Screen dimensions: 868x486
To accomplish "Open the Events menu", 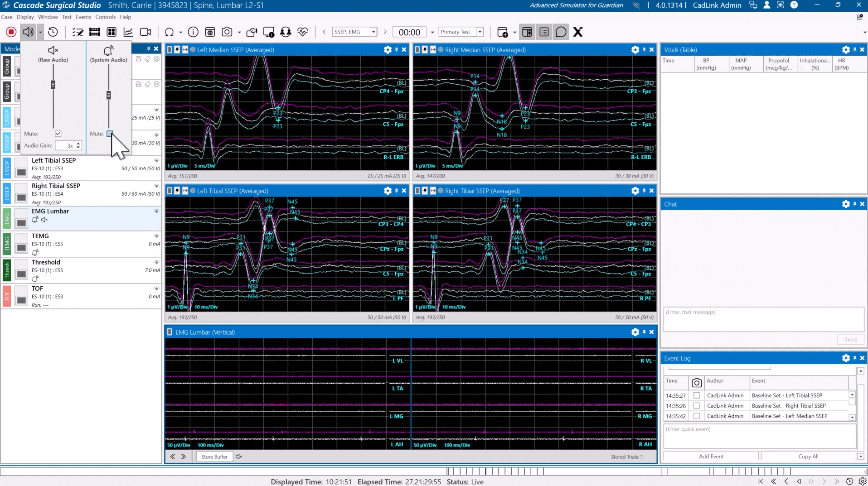I will pyautogui.click(x=83, y=17).
